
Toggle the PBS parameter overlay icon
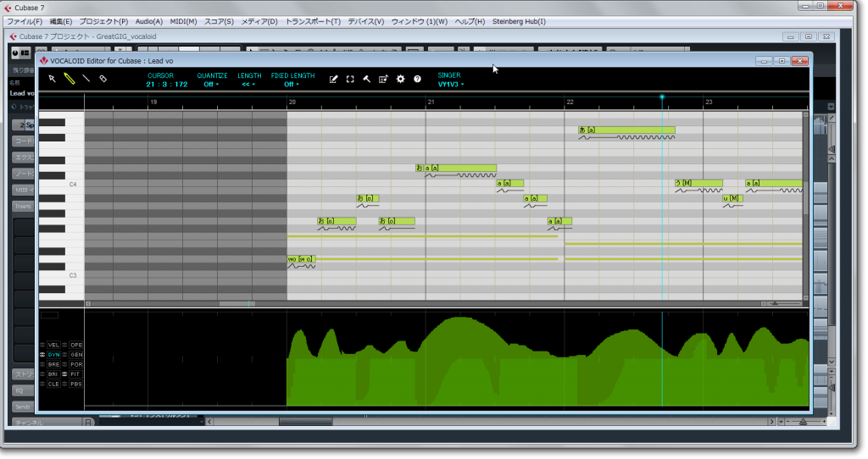coord(64,384)
